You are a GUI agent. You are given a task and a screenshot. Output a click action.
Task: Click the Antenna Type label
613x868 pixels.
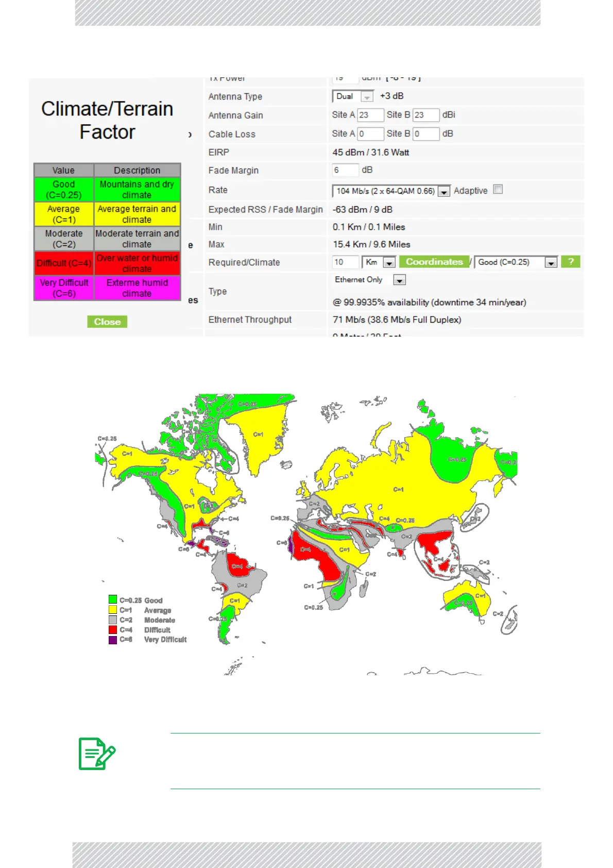click(x=235, y=97)
